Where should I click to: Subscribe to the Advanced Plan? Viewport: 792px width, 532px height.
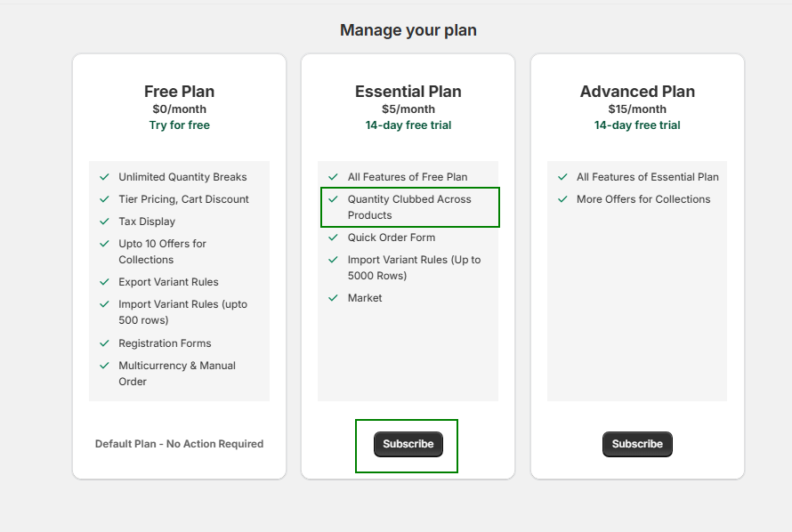pos(637,444)
